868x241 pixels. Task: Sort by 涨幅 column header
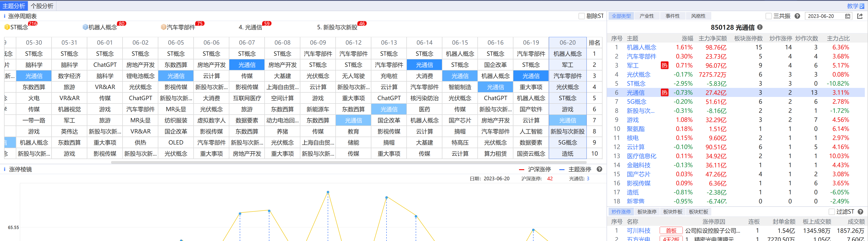click(687, 38)
